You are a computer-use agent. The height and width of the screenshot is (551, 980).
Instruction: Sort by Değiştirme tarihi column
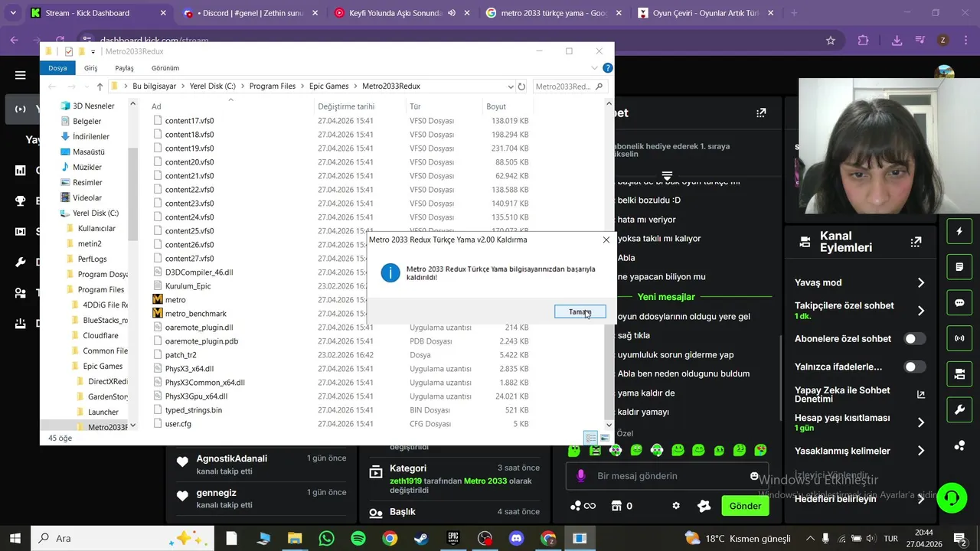[x=346, y=106]
